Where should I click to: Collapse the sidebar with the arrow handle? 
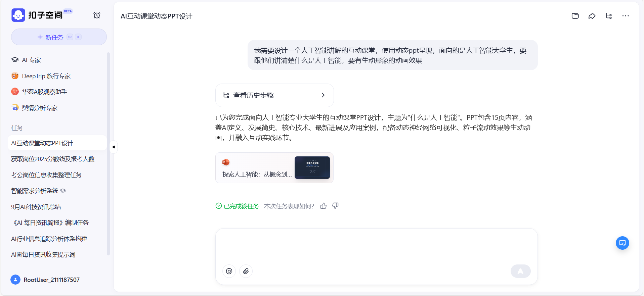114,147
